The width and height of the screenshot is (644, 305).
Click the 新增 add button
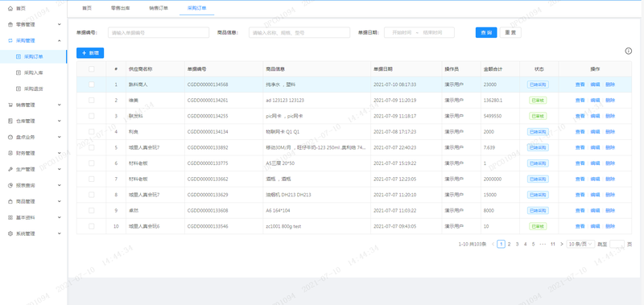pyautogui.click(x=90, y=53)
